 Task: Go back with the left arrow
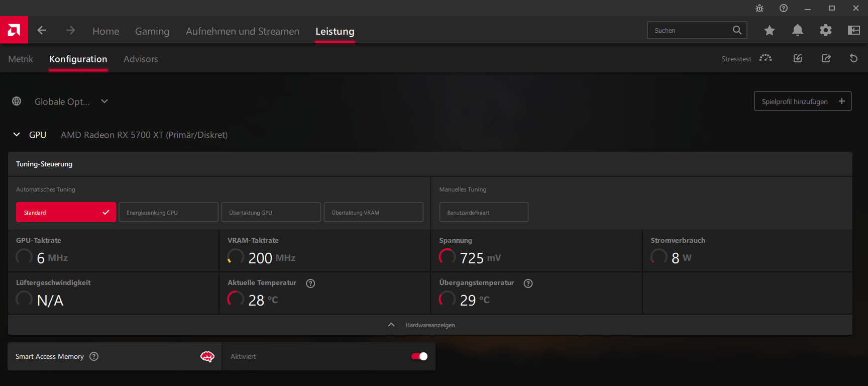[x=42, y=30]
